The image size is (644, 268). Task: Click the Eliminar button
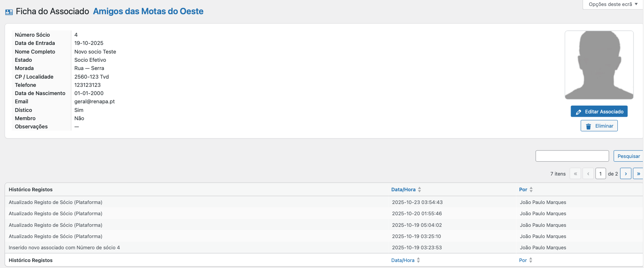(599, 126)
